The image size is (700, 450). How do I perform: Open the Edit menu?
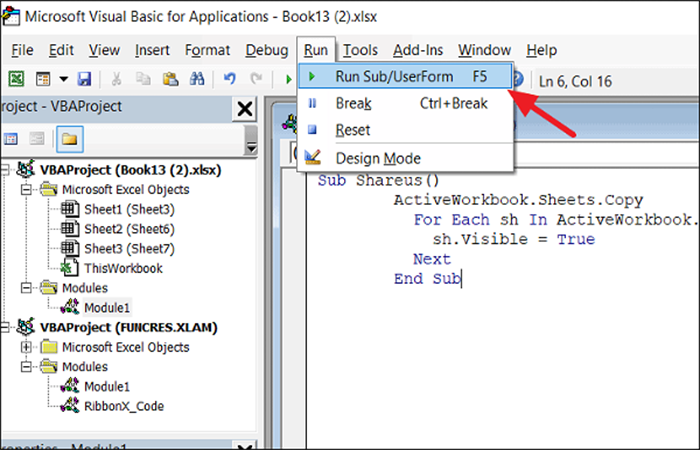coord(61,50)
